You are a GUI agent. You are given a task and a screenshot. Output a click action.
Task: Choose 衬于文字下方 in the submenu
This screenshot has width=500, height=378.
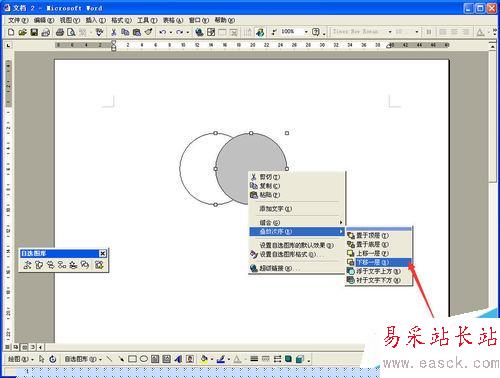(379, 280)
